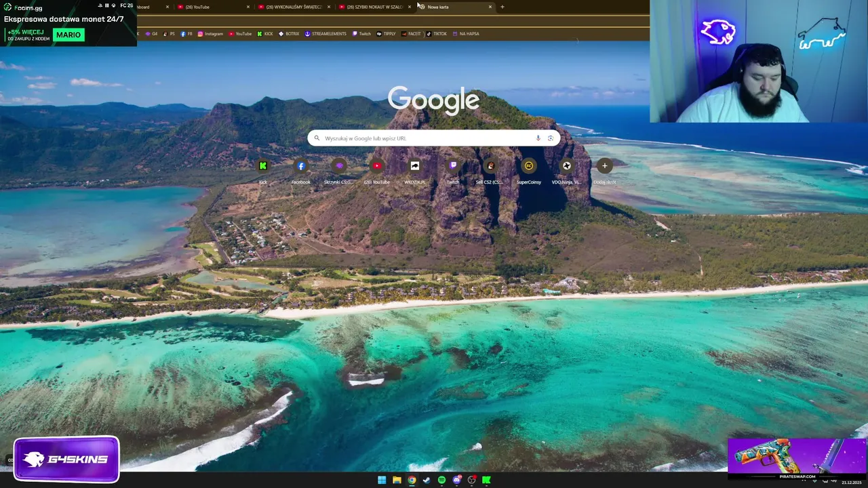Image resolution: width=868 pixels, height=488 pixels.
Task: Open the FB bookmark
Action: click(x=186, y=34)
